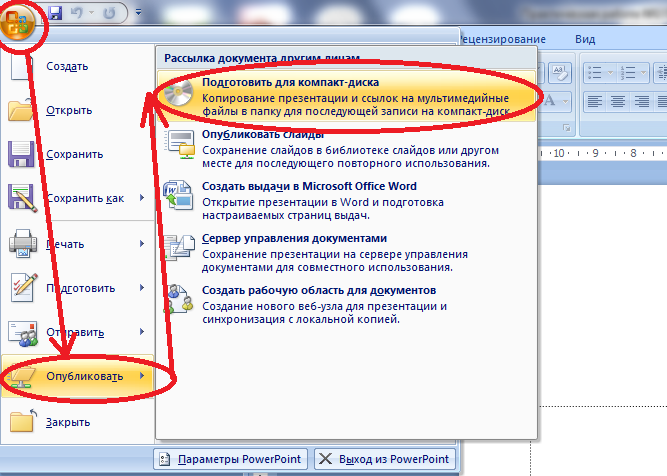Choose Сохранить from the Office menu

click(77, 154)
